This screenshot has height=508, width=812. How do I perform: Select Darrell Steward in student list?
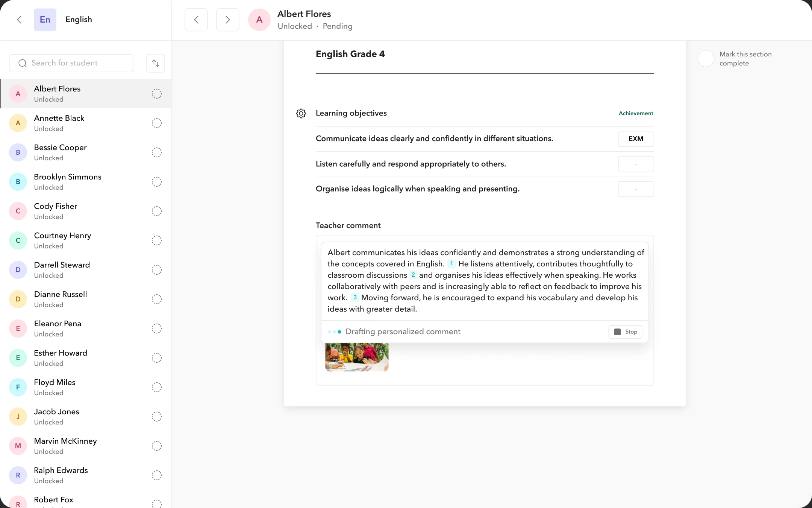click(x=86, y=270)
